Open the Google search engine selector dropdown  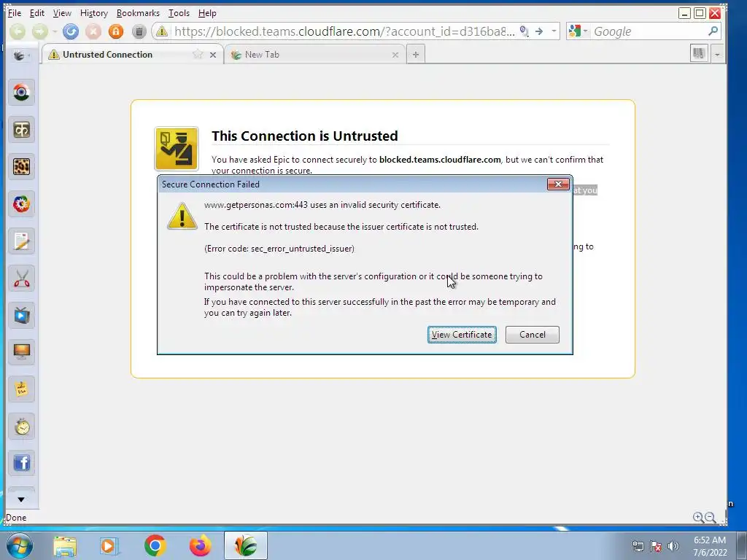coord(578,31)
